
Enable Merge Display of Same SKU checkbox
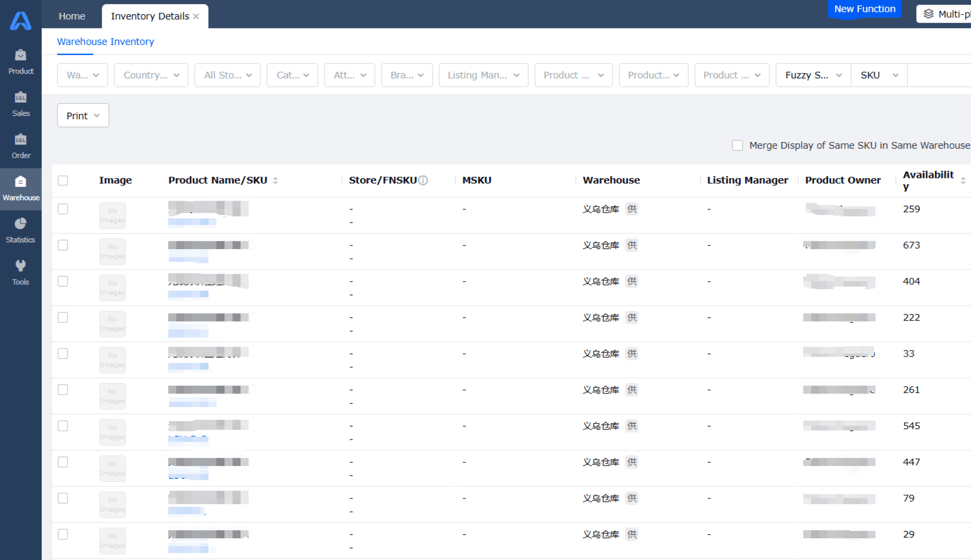737,145
